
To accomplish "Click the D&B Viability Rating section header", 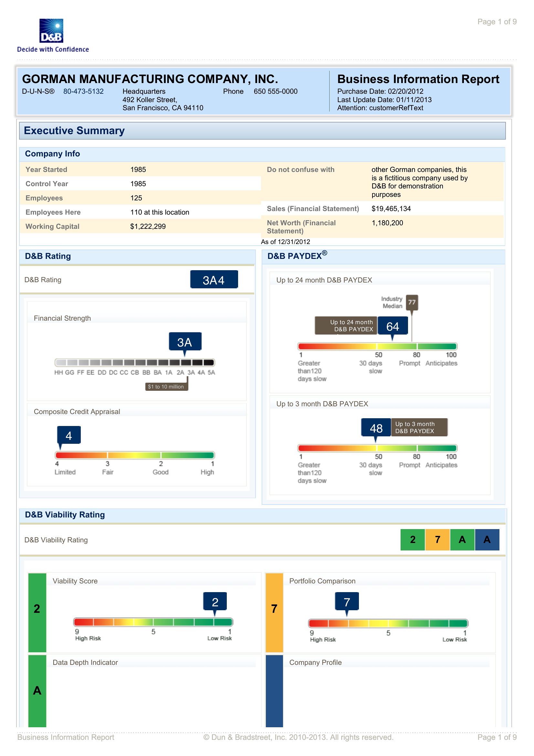I will tap(263, 515).
